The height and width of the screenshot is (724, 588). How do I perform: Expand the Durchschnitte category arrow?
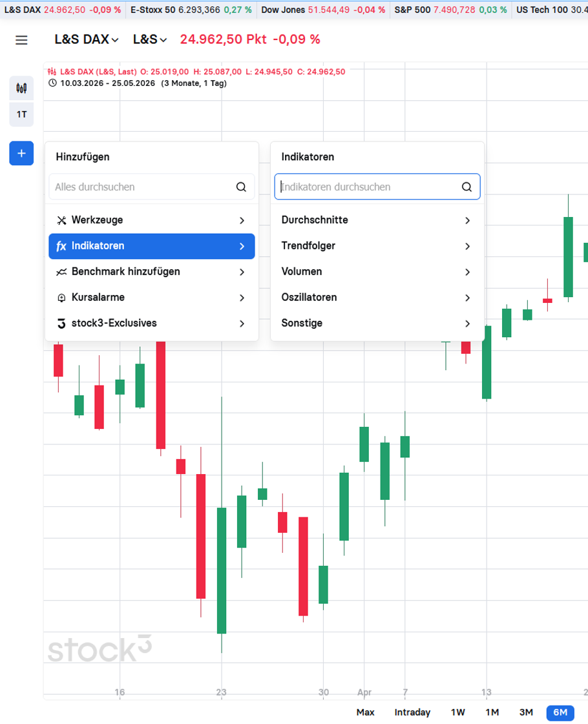(467, 220)
